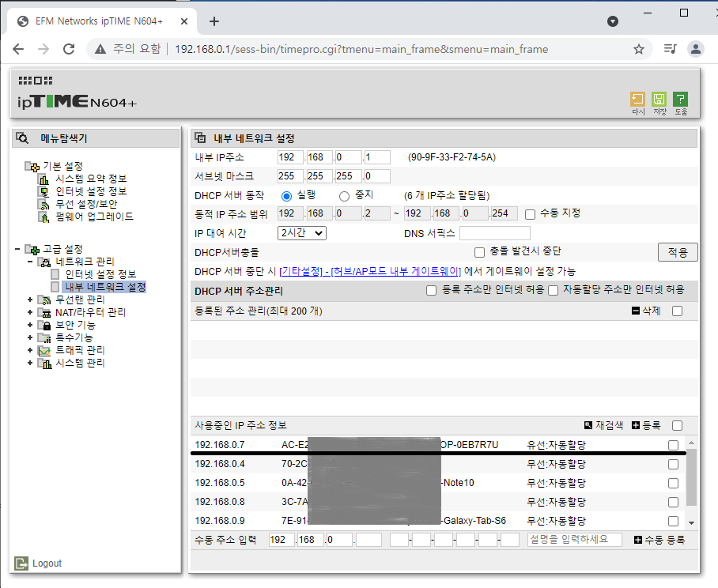Select 내부 네트워크 설정 menu item
718x588 pixels.
(x=105, y=287)
